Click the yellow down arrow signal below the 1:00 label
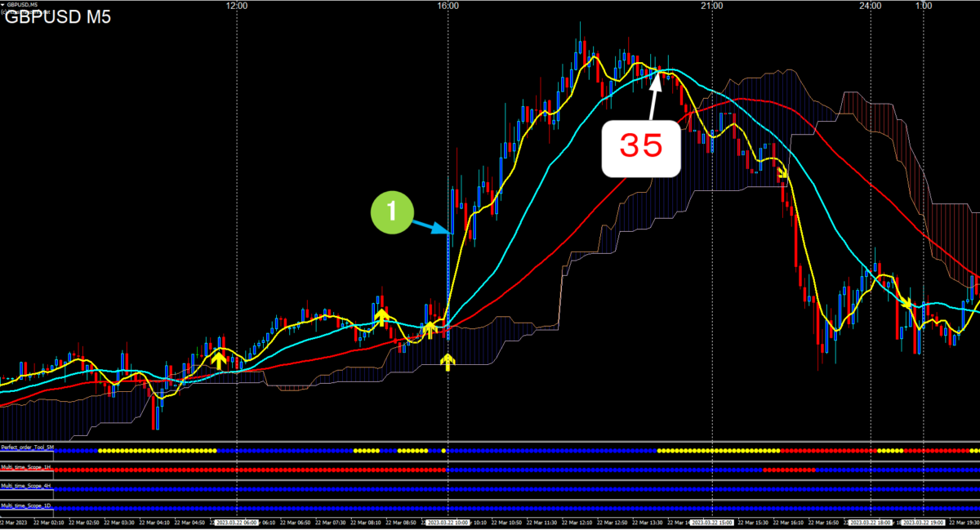 tap(906, 303)
